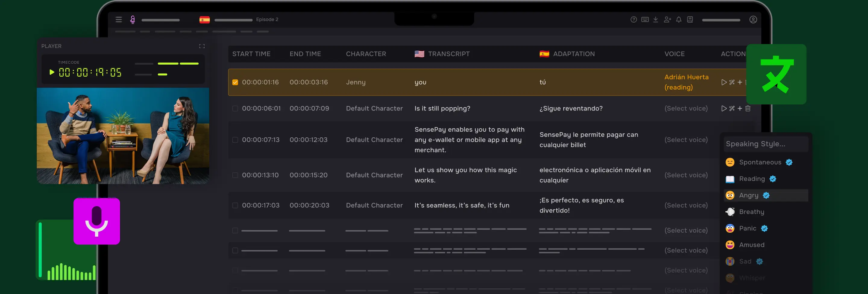The height and width of the screenshot is (294, 868).
Task: Check the 00:00:13:10 row checkbox
Action: click(x=235, y=175)
